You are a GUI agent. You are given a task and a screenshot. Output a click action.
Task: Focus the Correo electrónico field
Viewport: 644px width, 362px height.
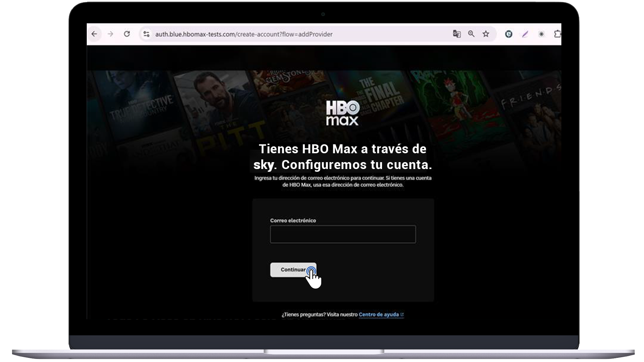pyautogui.click(x=343, y=234)
